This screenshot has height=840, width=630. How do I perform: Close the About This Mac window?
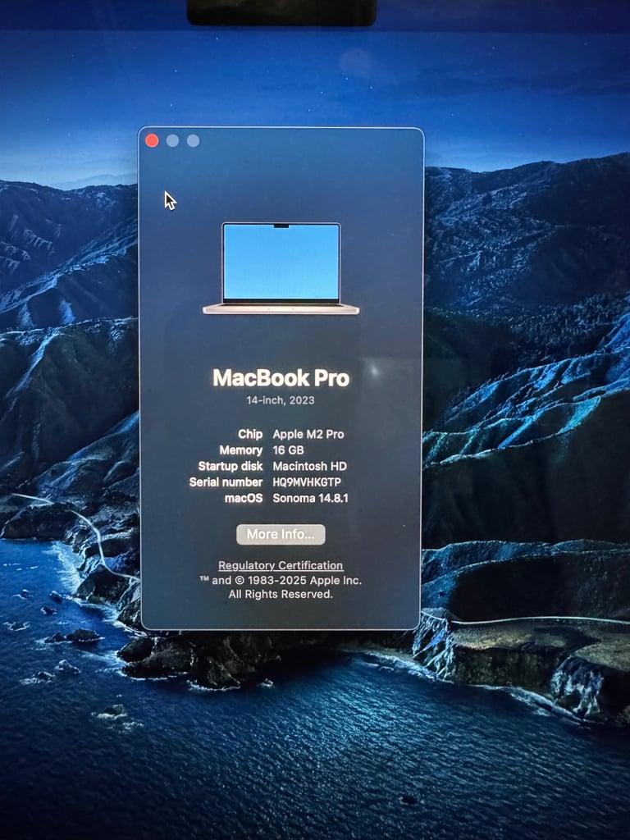(152, 140)
